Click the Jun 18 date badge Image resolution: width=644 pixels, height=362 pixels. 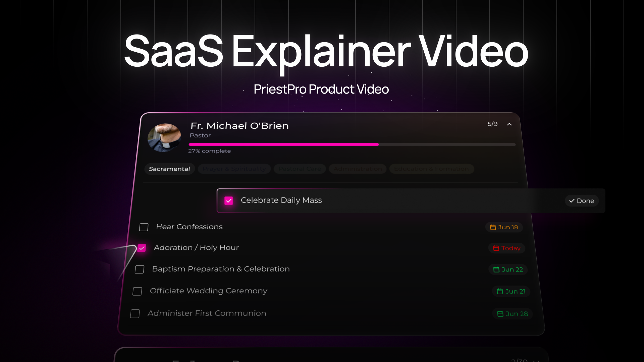504,227
